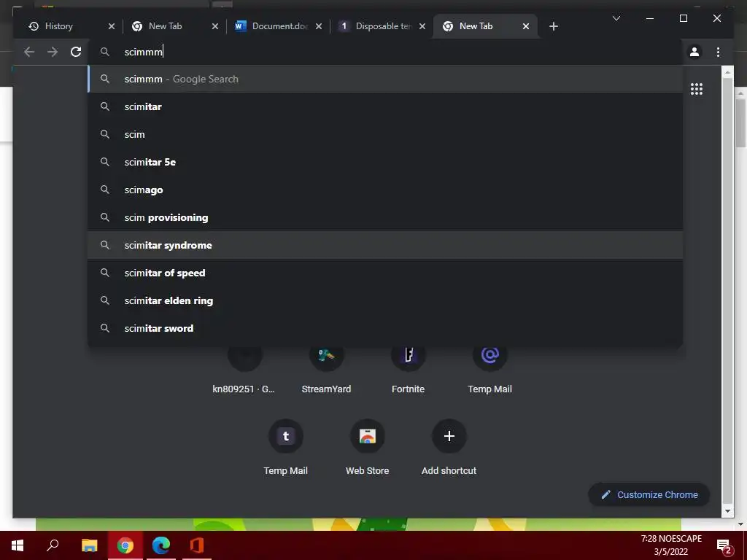
Task: Select the 'scimitar syndrome' suggestion
Action: point(385,245)
